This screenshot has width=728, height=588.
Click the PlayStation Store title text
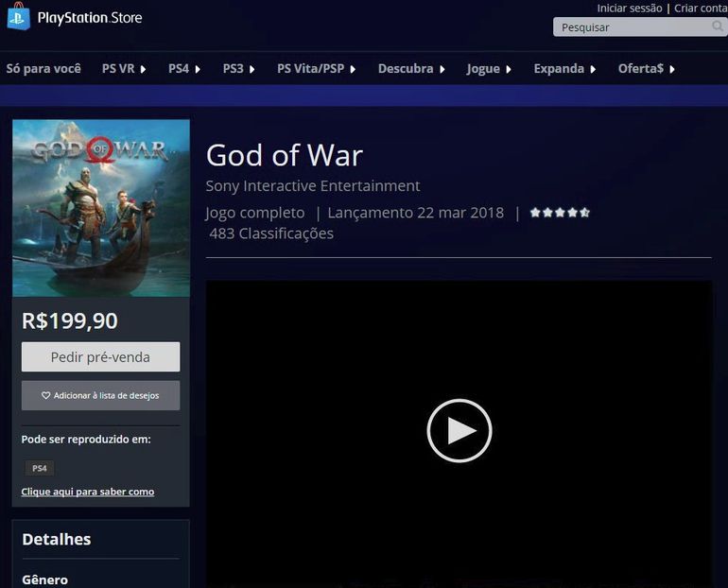coord(90,18)
